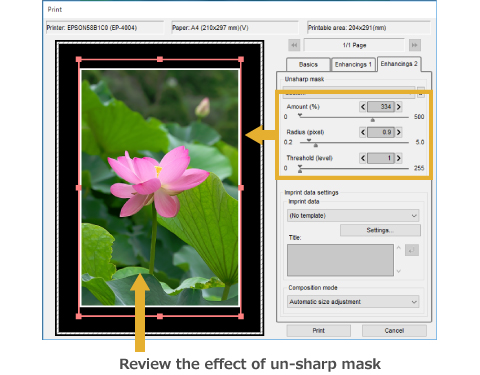Click the Amount (%) value field 334

[x=381, y=107]
